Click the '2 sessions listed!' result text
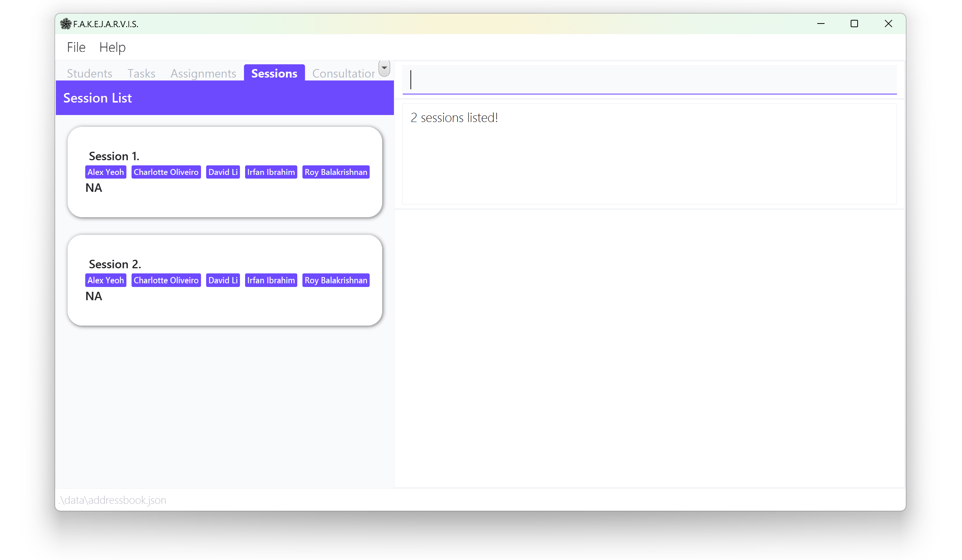Image resolution: width=962 pixels, height=560 pixels. (454, 118)
